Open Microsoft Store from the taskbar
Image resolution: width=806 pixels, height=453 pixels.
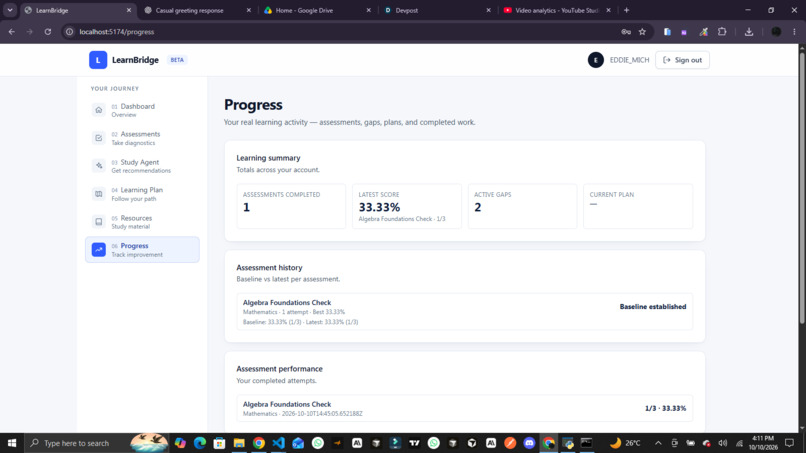click(x=219, y=443)
